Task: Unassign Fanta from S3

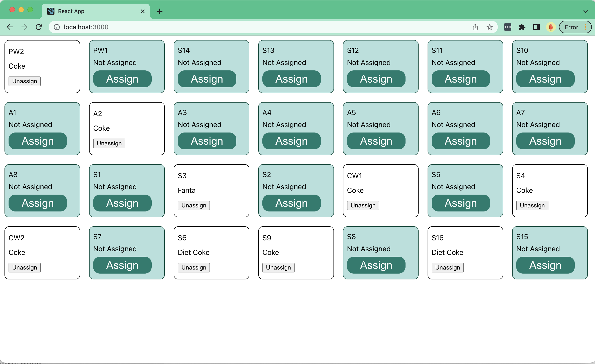Action: pos(194,205)
